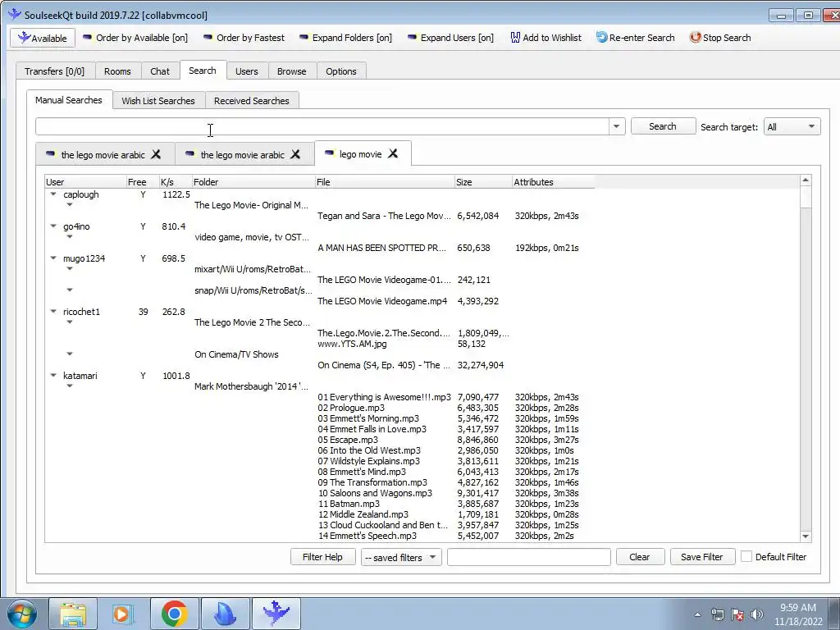Select file '05 Escape.mp3'
The width and height of the screenshot is (840, 630).
pos(348,440)
